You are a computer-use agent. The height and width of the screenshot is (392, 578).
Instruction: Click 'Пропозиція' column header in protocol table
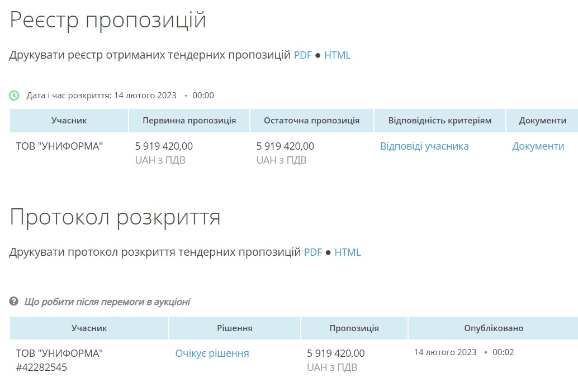click(x=354, y=328)
